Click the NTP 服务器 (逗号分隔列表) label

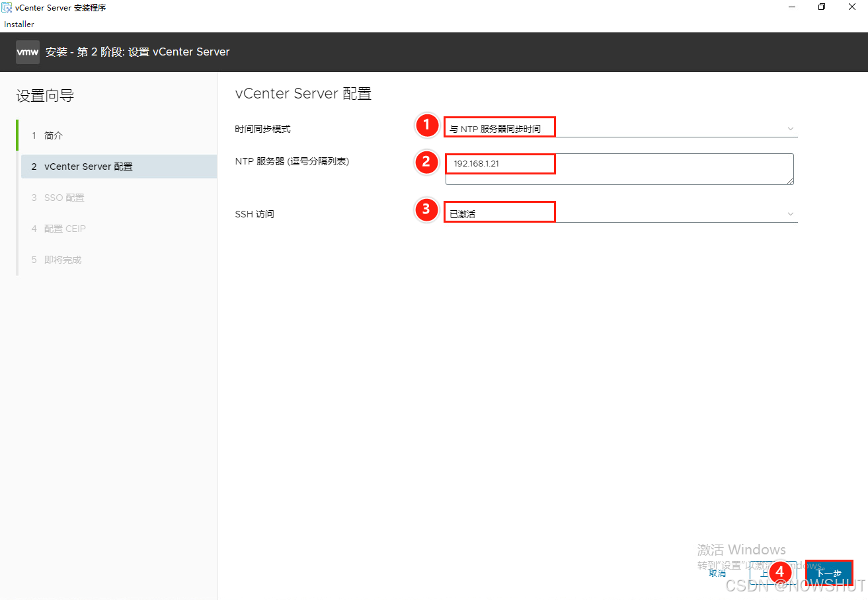coord(292,161)
